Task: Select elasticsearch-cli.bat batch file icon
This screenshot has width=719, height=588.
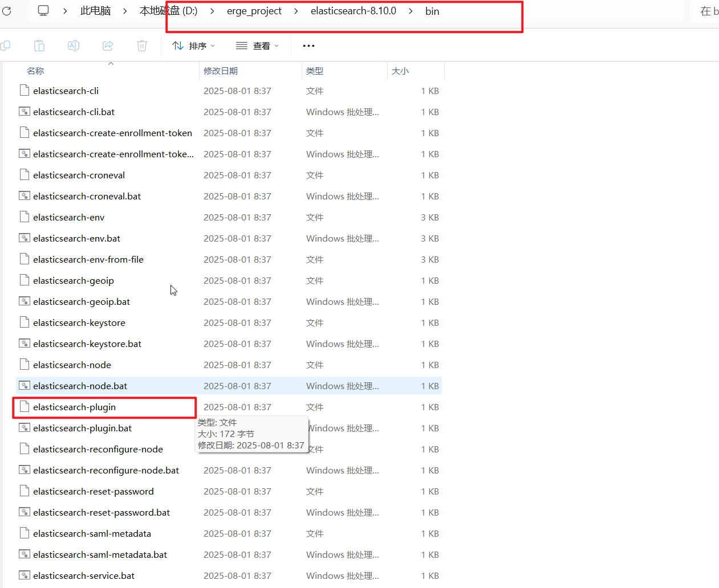Action: point(25,112)
